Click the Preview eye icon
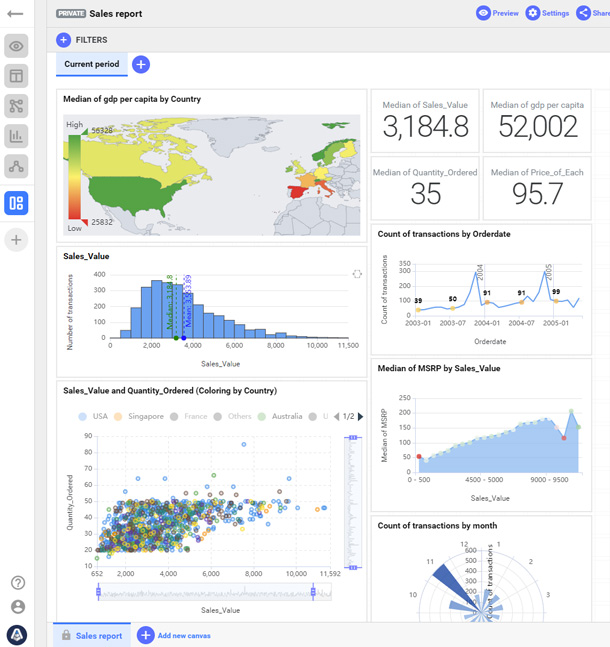The height and width of the screenshot is (647, 610). [483, 13]
